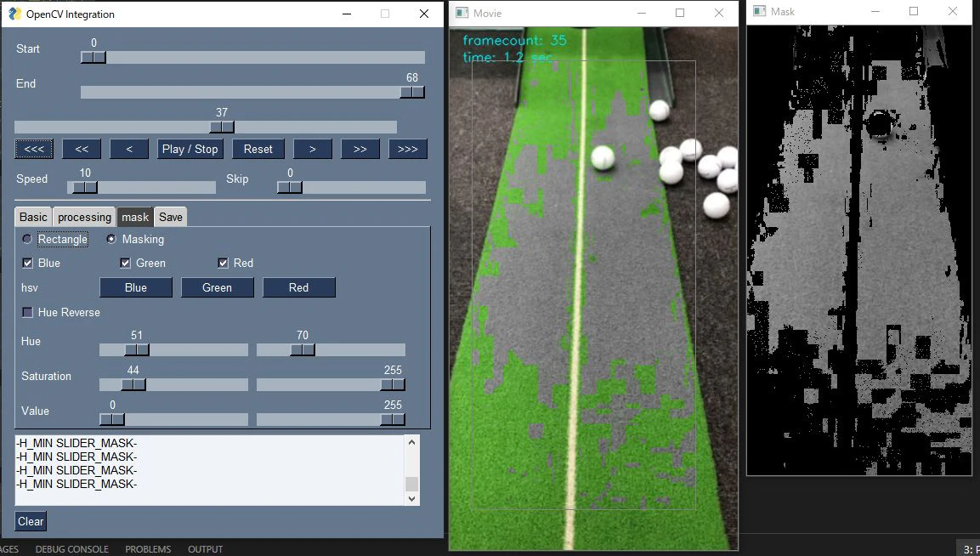This screenshot has height=556, width=980.
Task: Click the Play / Stop button
Action: [190, 149]
